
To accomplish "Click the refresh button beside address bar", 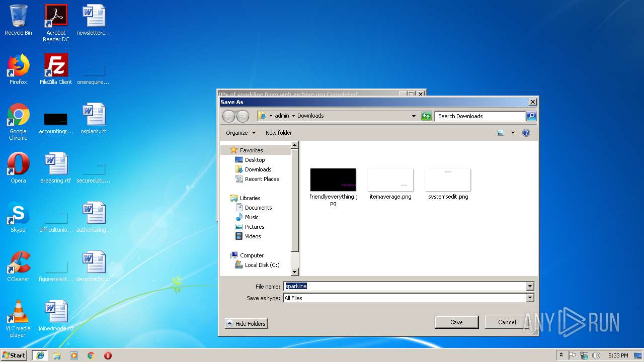I will pyautogui.click(x=426, y=116).
